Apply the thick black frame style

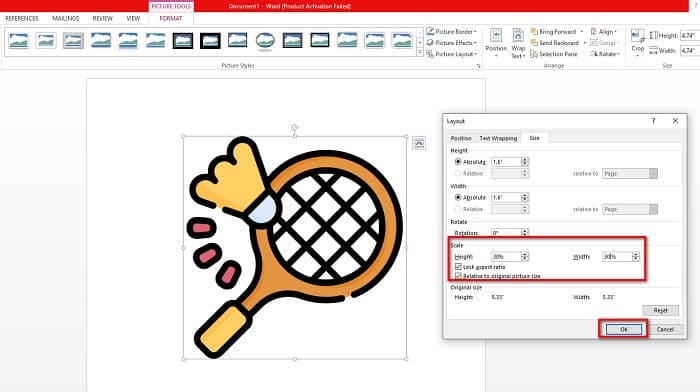[x=210, y=41]
